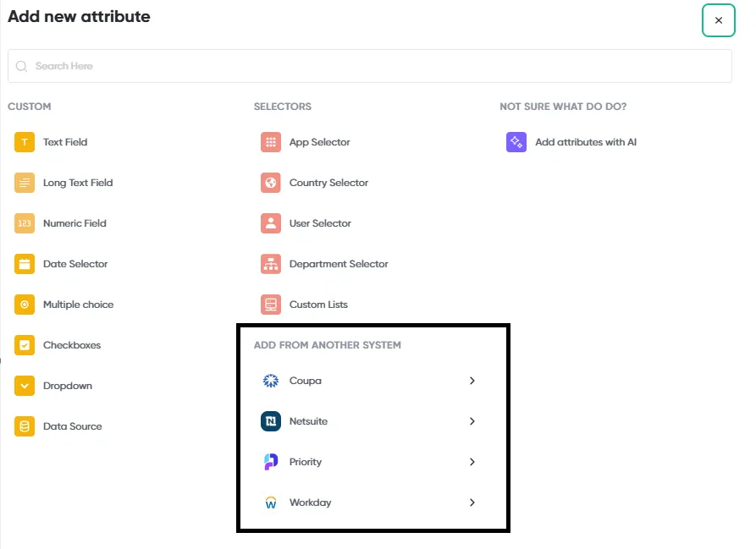Expand the Netsuite row chevron

pyautogui.click(x=472, y=421)
